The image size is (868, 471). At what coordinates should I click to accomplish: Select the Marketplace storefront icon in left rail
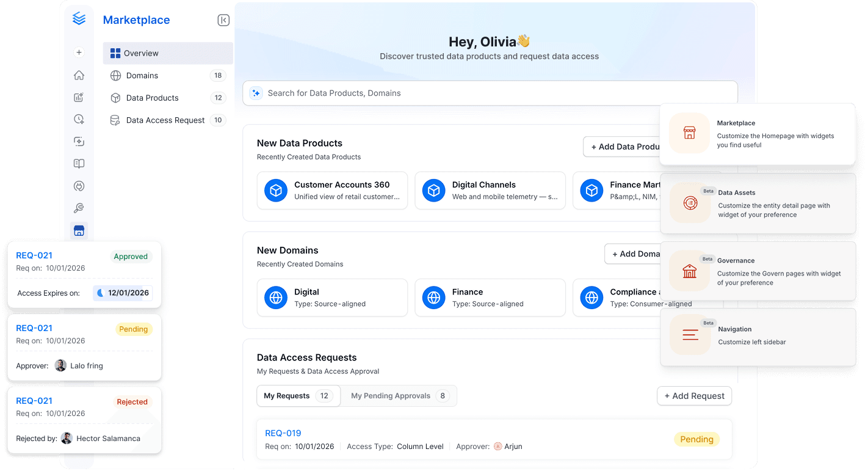pos(79,230)
